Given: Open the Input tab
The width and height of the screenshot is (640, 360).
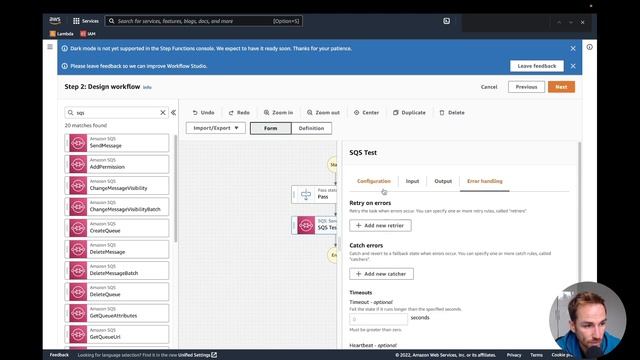Looking at the screenshot, I should click(412, 181).
